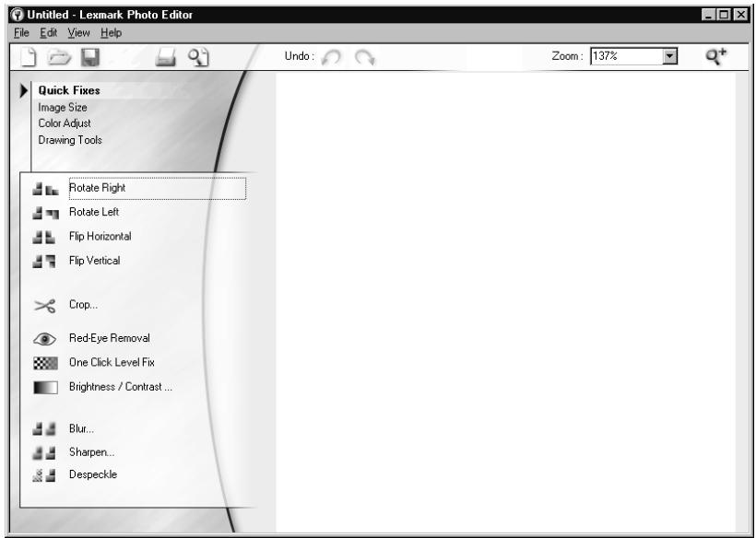Close the Lexmark Photo Editor window
756x538 pixels.
click(740, 15)
